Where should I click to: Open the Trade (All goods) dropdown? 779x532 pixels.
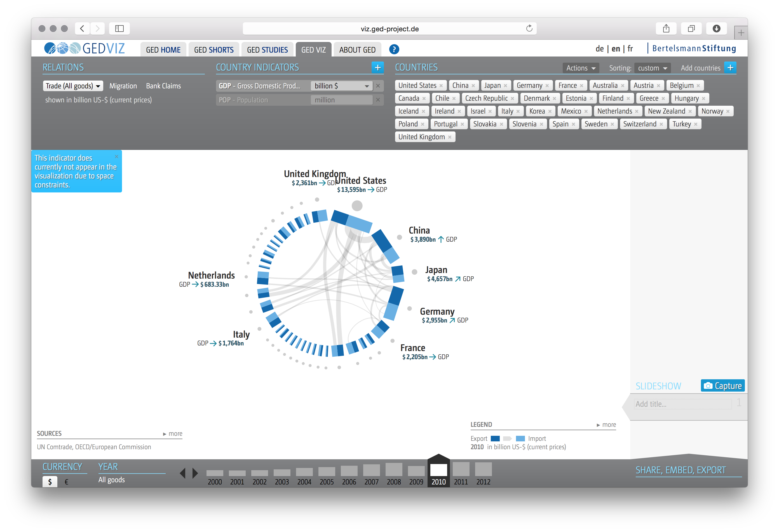click(x=73, y=86)
